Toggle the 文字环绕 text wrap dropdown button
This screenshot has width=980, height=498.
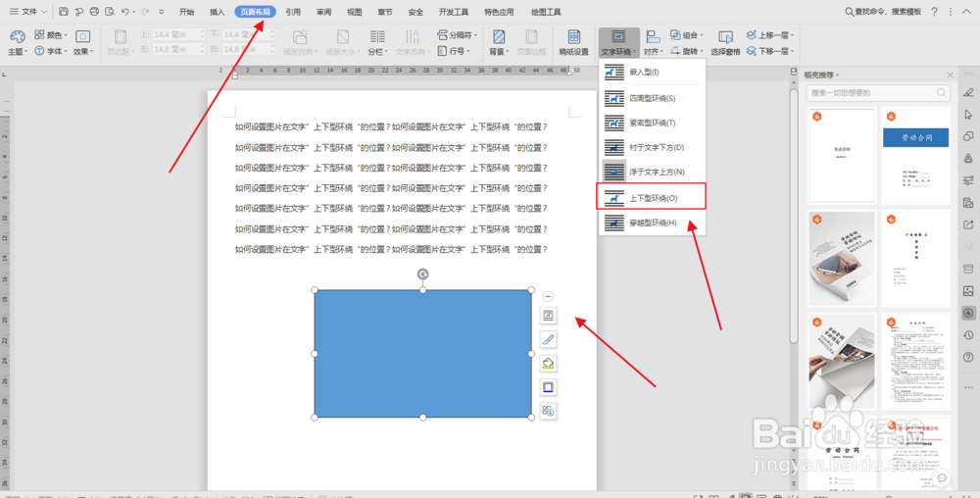618,43
